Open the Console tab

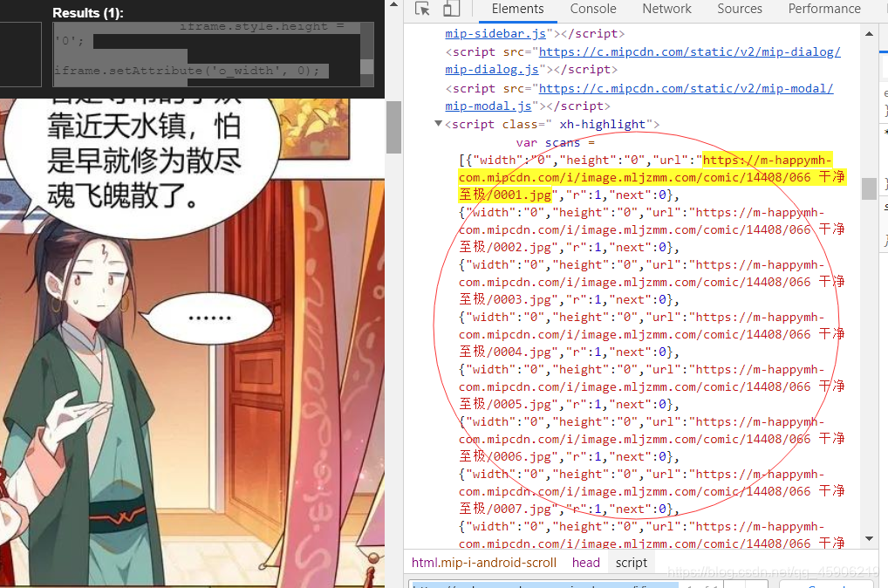(x=593, y=9)
